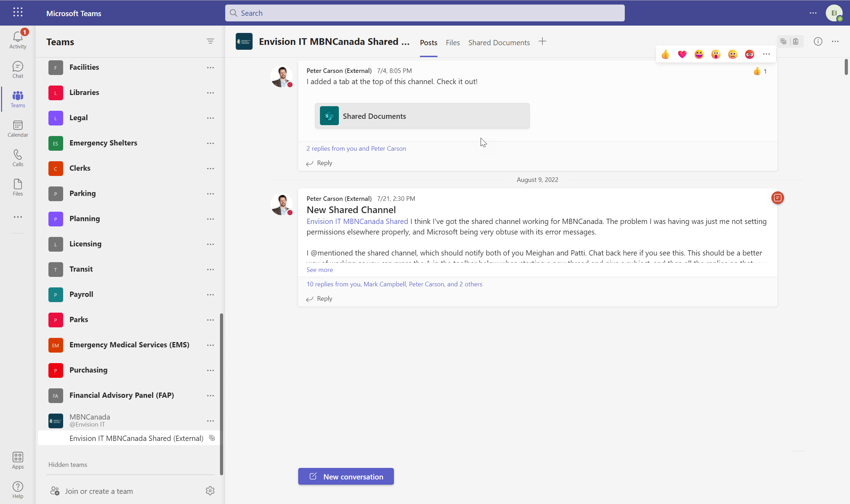Open more options for Legal team

click(x=210, y=118)
